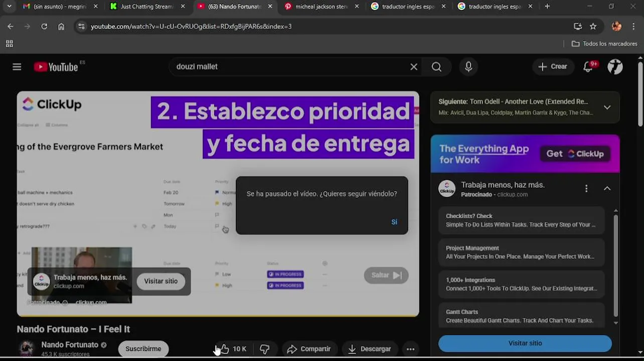644x361 pixels.
Task: Download the video with Descargar
Action: (x=369, y=349)
